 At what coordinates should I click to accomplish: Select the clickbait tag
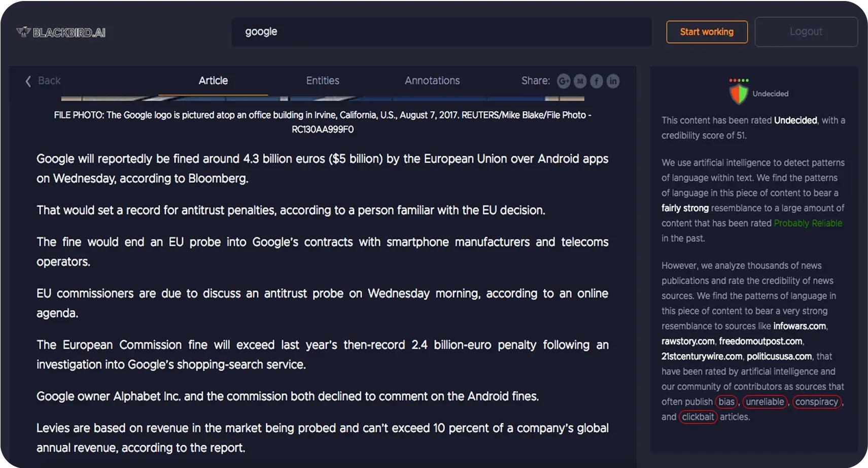coord(698,417)
